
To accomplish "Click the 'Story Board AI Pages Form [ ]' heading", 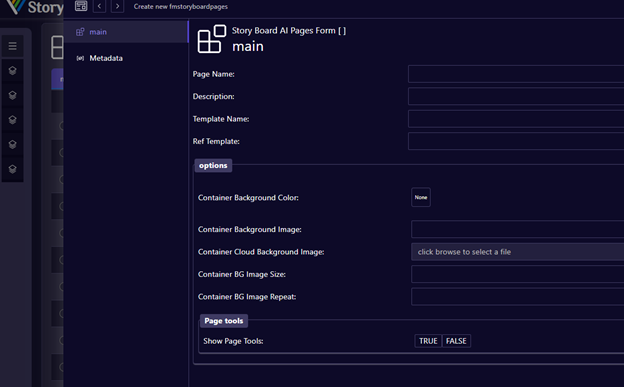I will (289, 31).
